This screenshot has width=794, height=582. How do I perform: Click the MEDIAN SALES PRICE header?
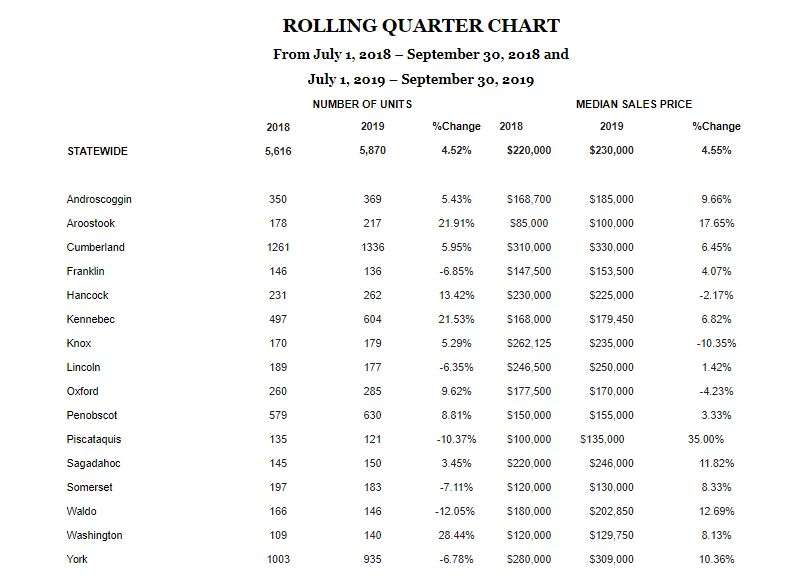pyautogui.click(x=633, y=104)
